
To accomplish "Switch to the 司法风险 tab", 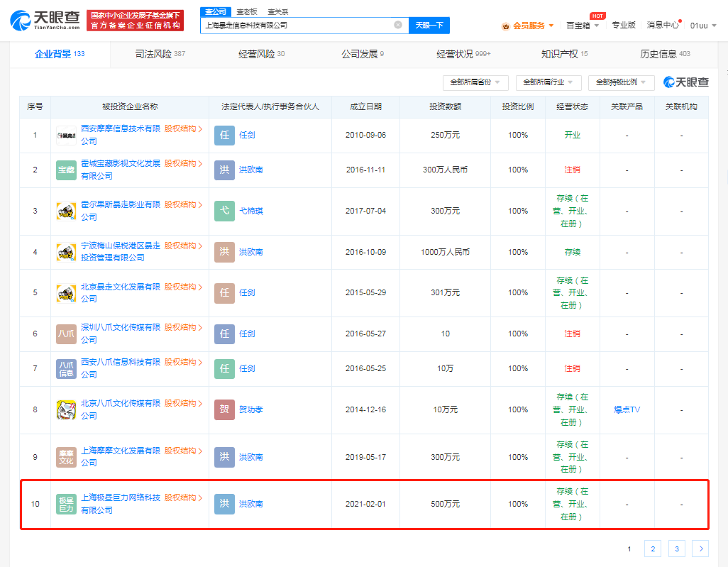I will click(x=160, y=54).
